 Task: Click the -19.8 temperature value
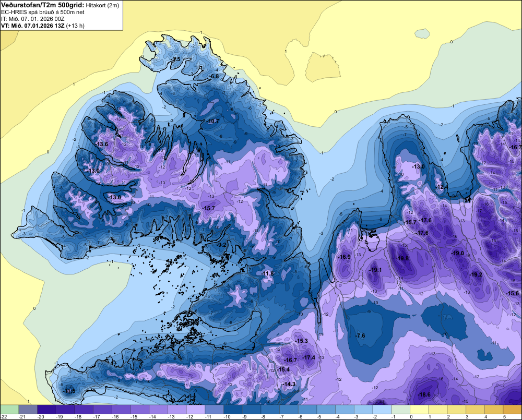tap(402, 258)
